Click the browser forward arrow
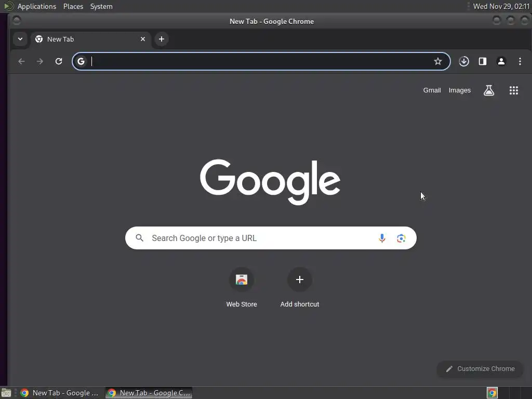Screen dimensions: 532x399 [40, 61]
